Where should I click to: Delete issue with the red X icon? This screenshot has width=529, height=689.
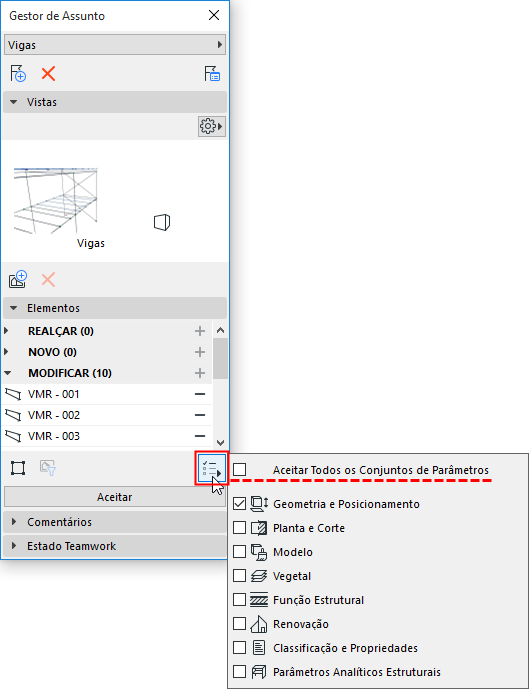[48, 74]
